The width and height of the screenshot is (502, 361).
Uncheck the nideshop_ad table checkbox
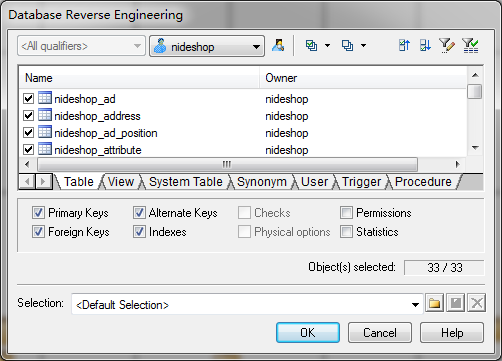tap(29, 99)
